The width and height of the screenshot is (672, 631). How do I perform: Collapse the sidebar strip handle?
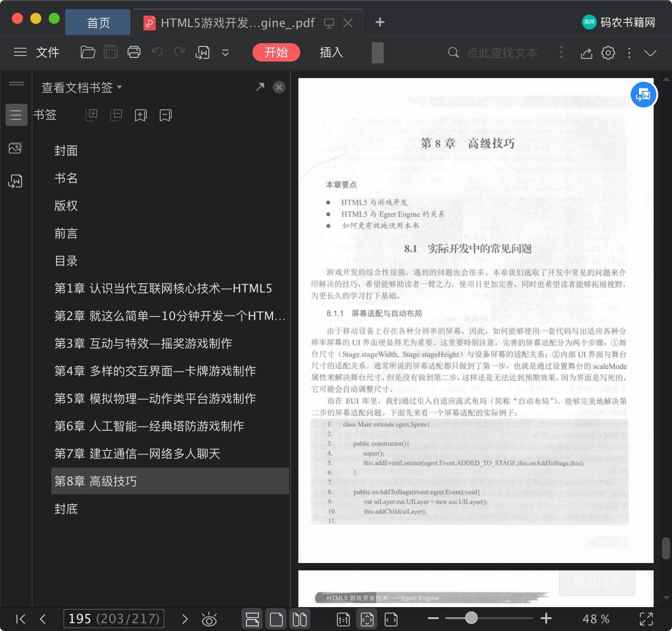17,84
